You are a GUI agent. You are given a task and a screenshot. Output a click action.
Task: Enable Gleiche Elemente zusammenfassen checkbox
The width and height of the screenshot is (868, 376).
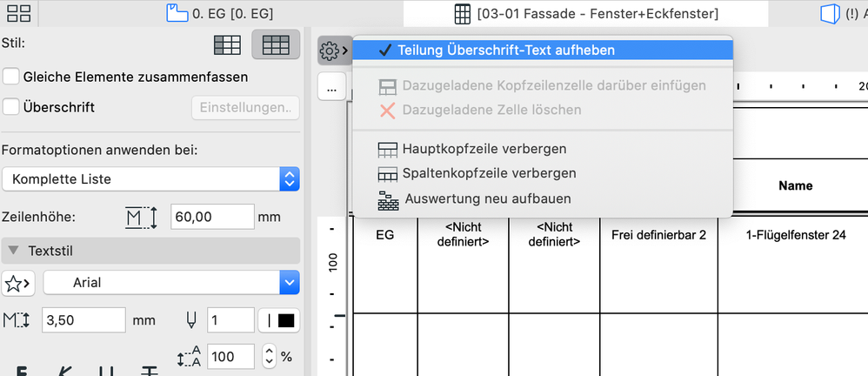coord(11,77)
